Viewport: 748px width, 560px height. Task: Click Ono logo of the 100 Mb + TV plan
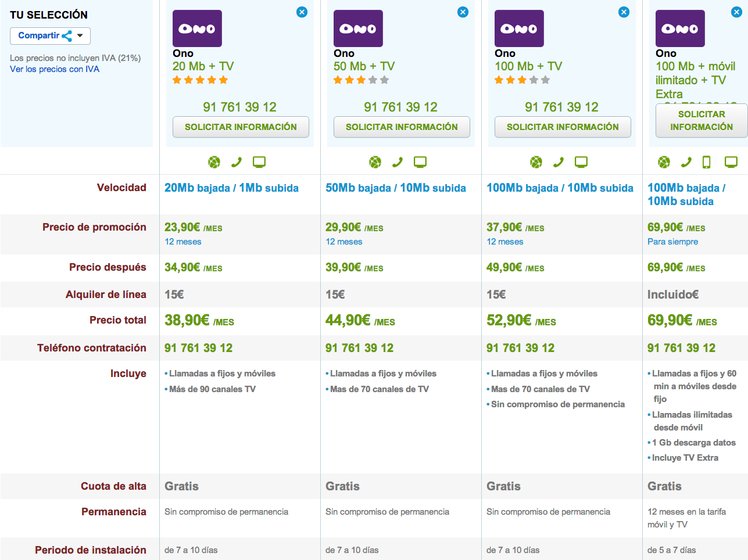click(x=519, y=28)
